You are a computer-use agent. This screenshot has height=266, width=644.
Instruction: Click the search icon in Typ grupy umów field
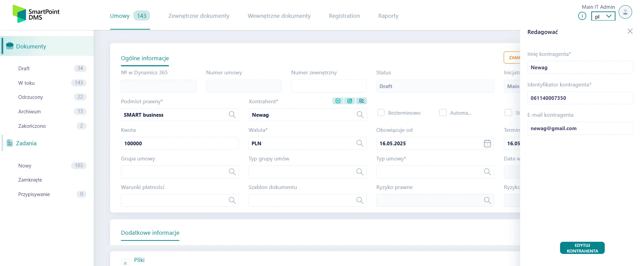[x=360, y=172]
